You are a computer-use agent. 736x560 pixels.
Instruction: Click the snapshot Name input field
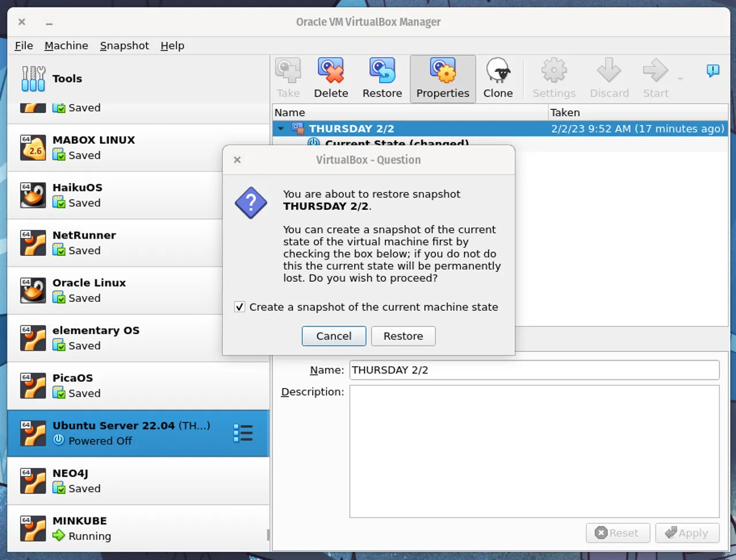534,370
